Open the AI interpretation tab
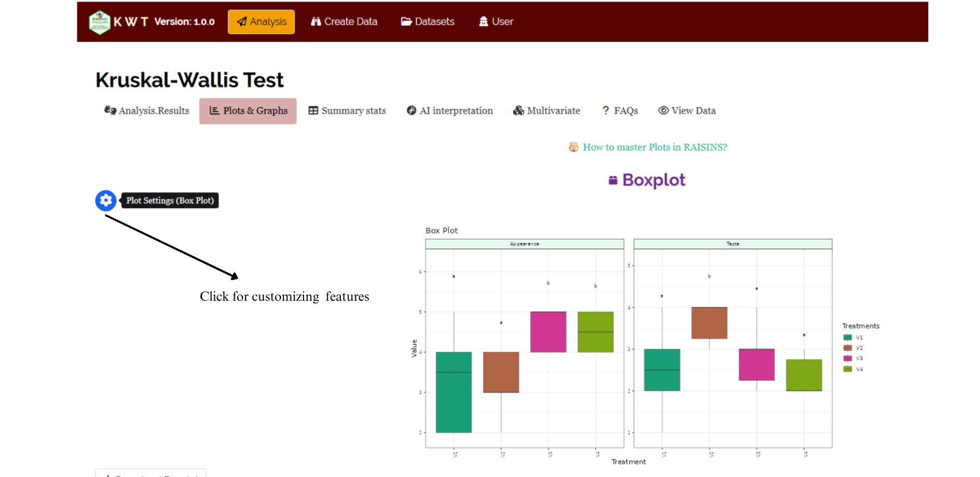The width and height of the screenshot is (980, 477). click(x=450, y=110)
